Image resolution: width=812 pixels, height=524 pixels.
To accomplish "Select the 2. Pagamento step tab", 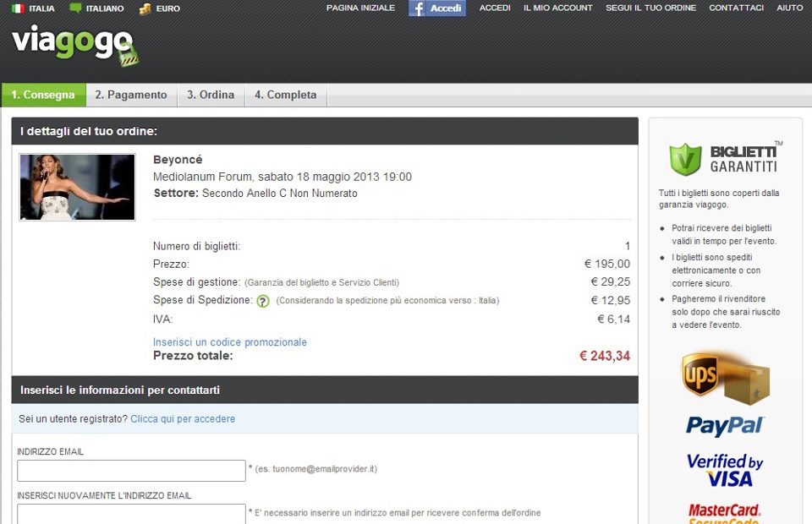I will pos(131,95).
